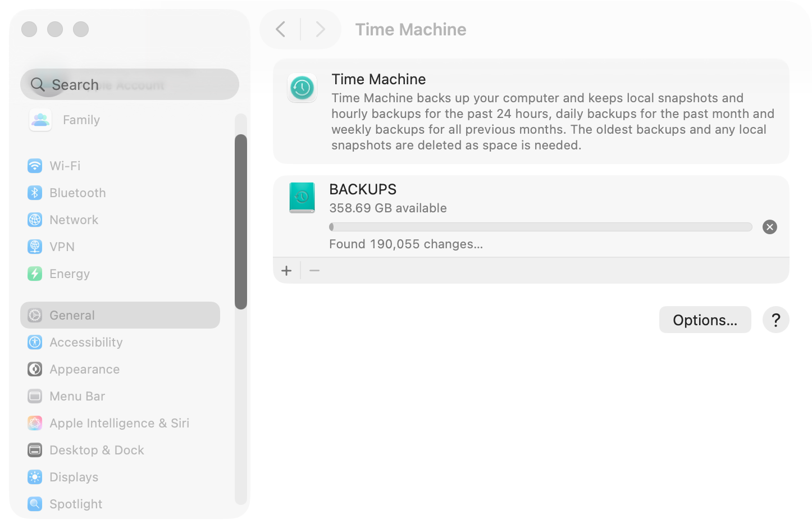Select the BACKUPS disk name
This screenshot has height=528, width=812.
[363, 189]
